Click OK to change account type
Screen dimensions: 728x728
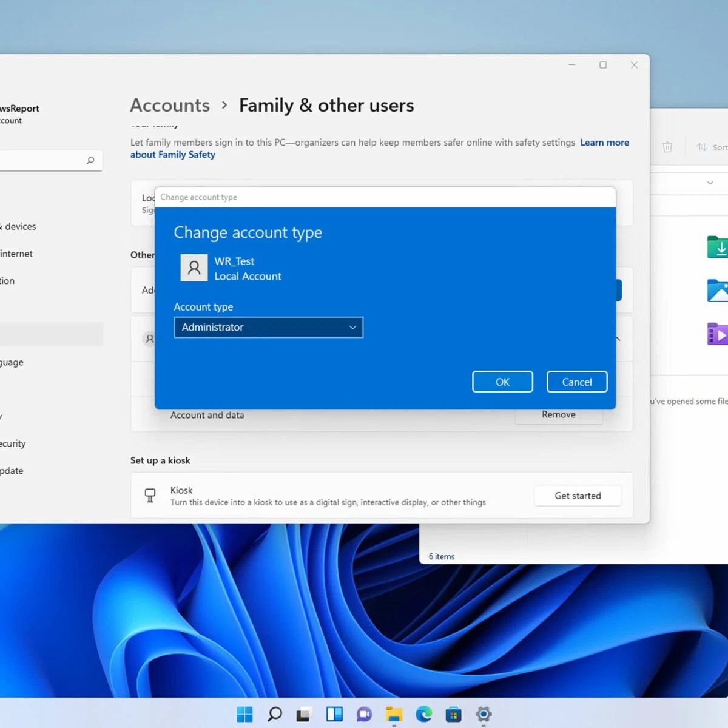click(502, 382)
